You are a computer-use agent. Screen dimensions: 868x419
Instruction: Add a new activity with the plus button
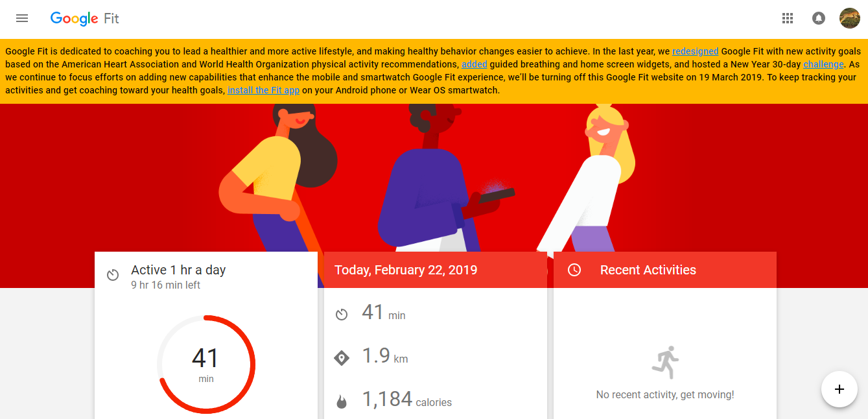pos(839,389)
